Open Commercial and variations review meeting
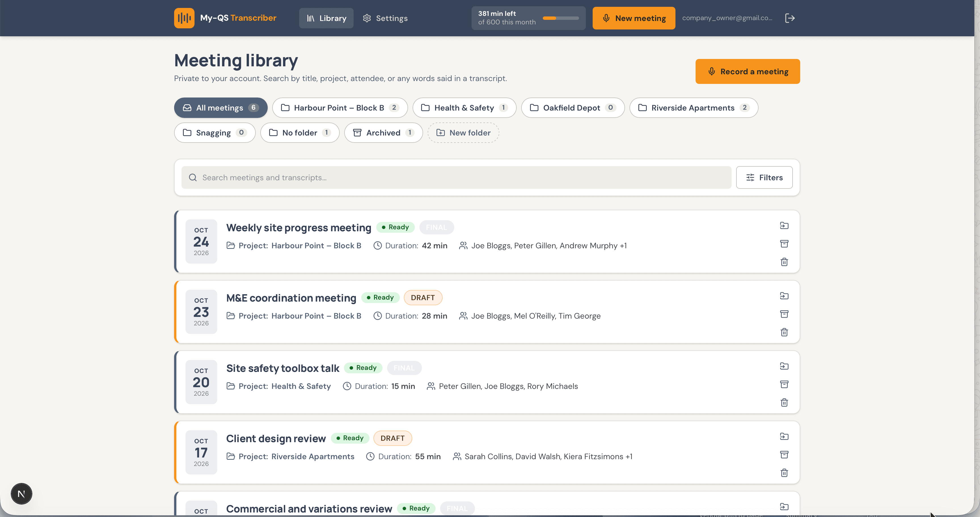980x517 pixels. point(309,508)
